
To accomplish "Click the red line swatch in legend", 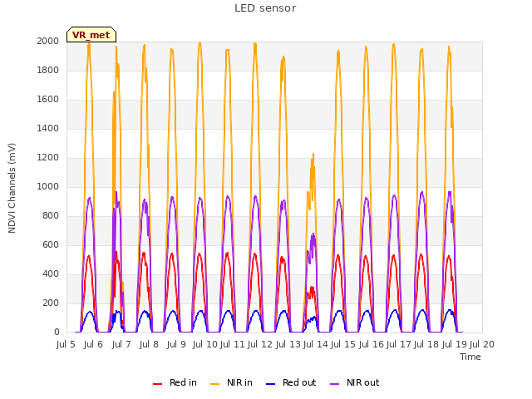I will click(x=157, y=384).
